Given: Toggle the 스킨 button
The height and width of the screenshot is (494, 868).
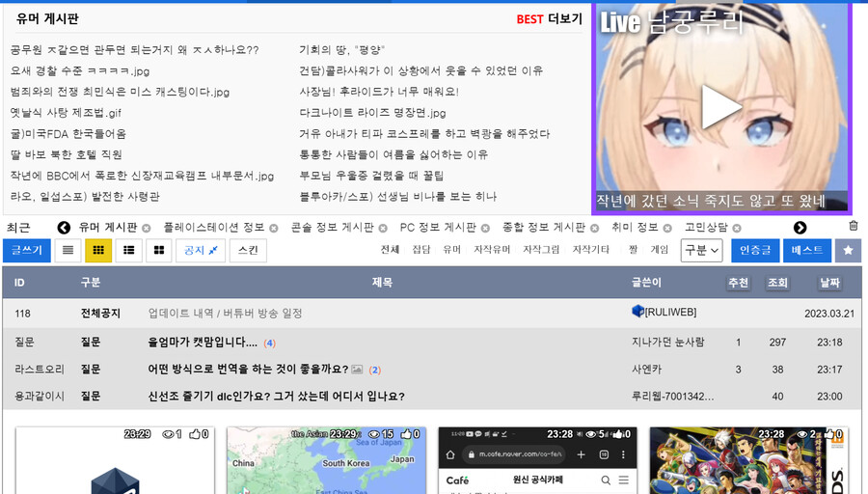Looking at the screenshot, I should click(248, 251).
